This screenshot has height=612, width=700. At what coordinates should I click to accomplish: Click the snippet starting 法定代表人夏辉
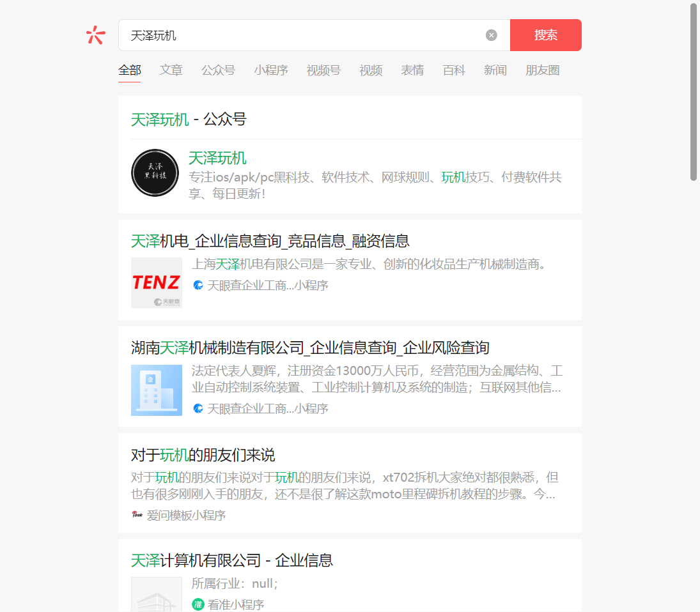(x=377, y=379)
